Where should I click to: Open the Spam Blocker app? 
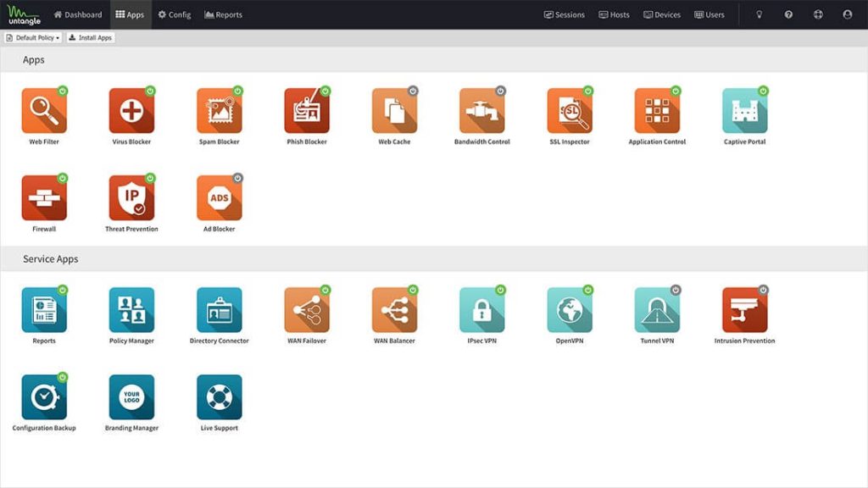point(220,111)
